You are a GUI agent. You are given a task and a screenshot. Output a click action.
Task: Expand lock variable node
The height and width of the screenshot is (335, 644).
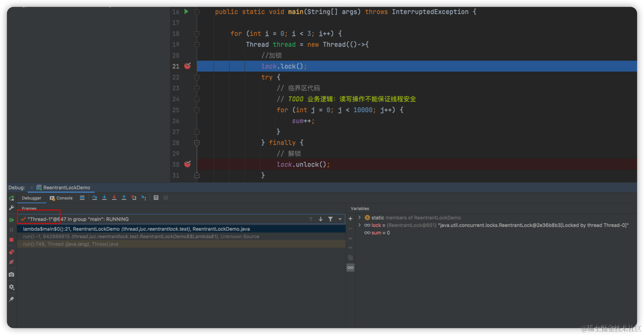pyautogui.click(x=359, y=225)
